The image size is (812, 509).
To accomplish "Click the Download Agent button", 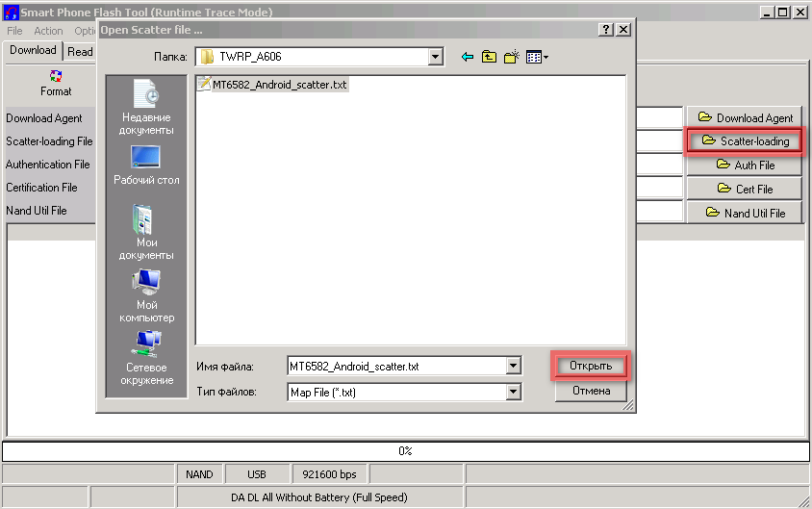I will point(744,117).
